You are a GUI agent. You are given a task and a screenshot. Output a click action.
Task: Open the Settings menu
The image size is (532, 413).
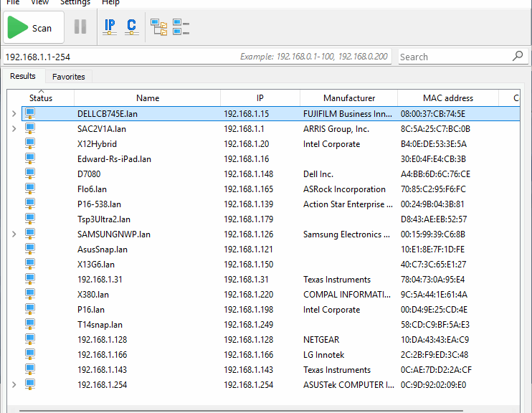(x=75, y=2)
